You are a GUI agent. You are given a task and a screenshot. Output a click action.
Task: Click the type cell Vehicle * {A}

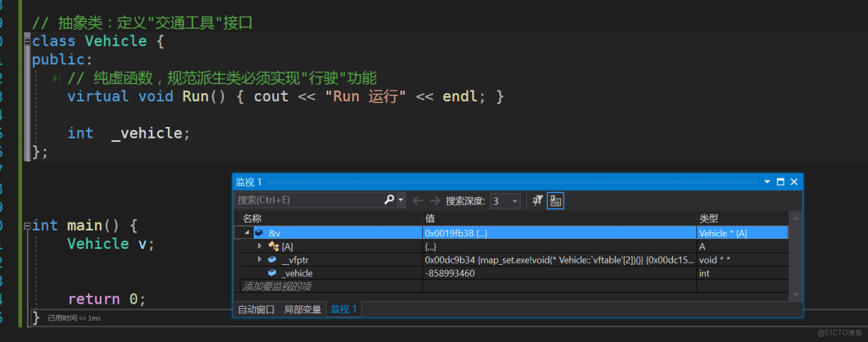pos(724,233)
